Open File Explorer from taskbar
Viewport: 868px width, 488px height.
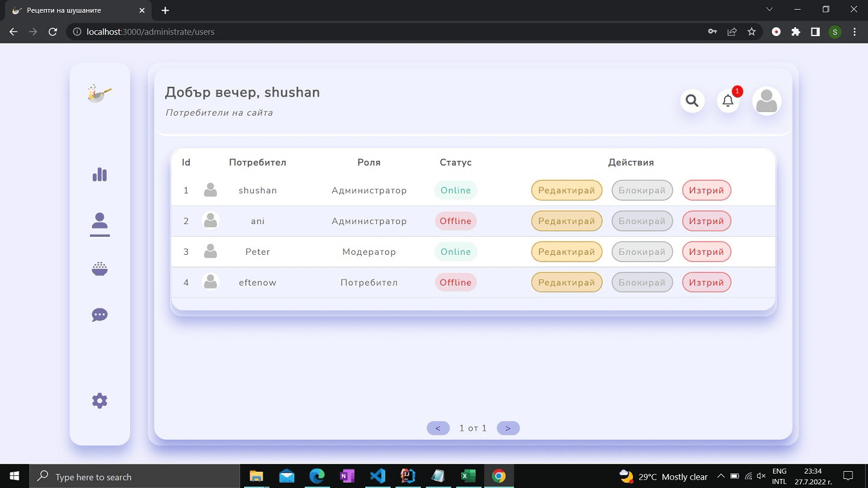coord(256,477)
